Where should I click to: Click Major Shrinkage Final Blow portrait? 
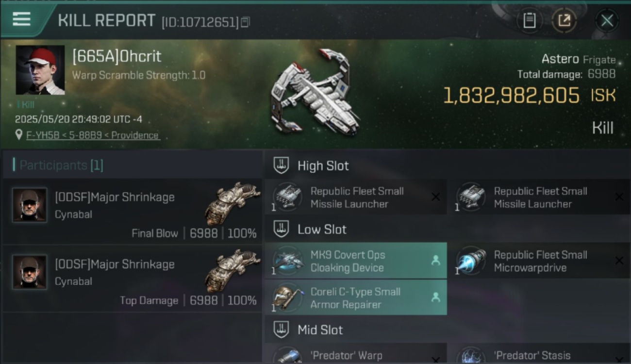[x=30, y=205]
